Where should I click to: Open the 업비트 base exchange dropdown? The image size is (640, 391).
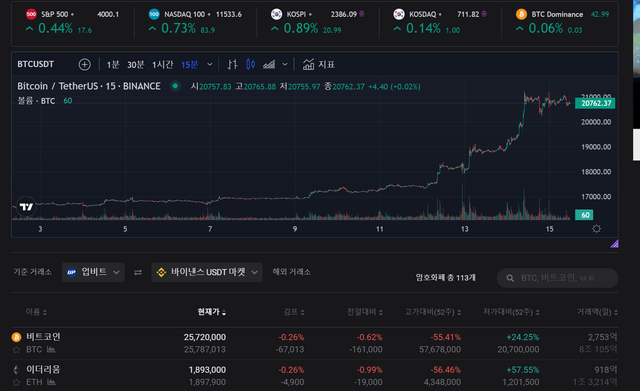(x=93, y=272)
